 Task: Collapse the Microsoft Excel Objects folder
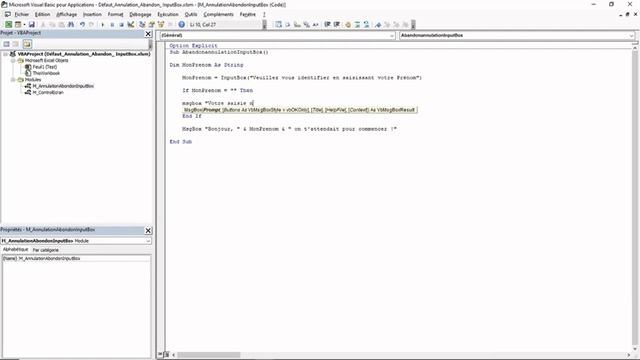click(13, 60)
